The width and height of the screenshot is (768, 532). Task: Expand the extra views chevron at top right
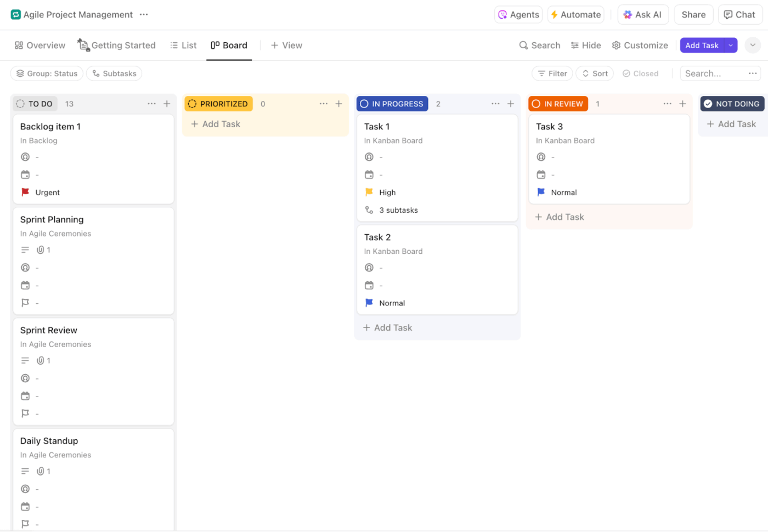[752, 45]
